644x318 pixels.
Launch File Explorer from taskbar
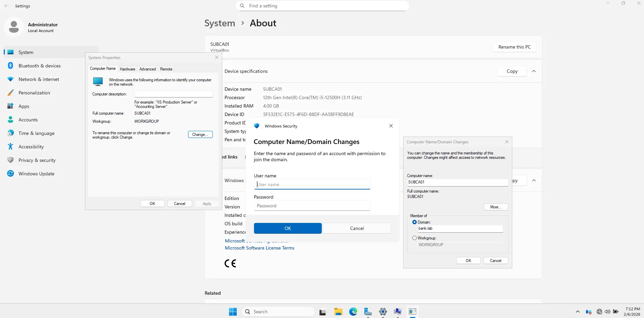338,312
